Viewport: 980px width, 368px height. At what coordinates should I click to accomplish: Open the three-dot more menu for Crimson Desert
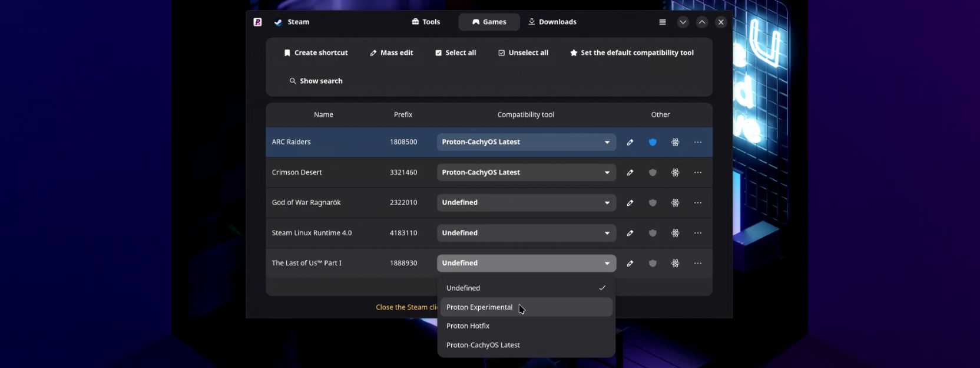(x=698, y=173)
